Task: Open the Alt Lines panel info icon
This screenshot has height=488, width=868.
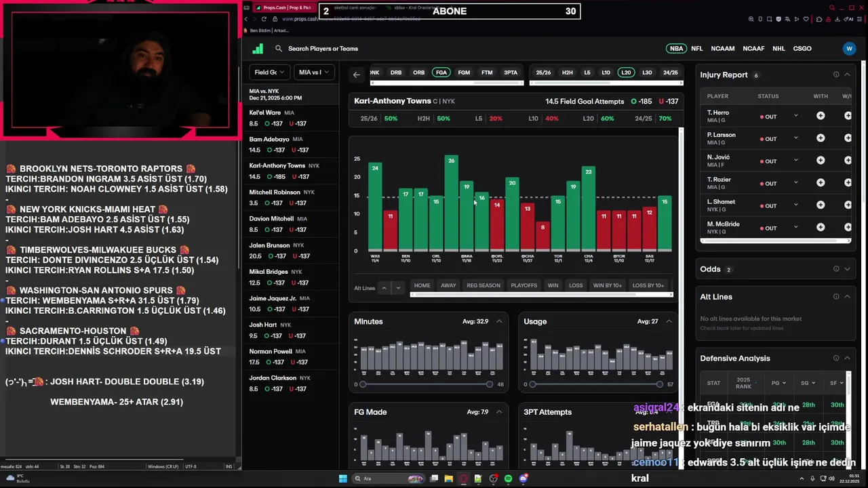Action: pyautogui.click(x=836, y=297)
